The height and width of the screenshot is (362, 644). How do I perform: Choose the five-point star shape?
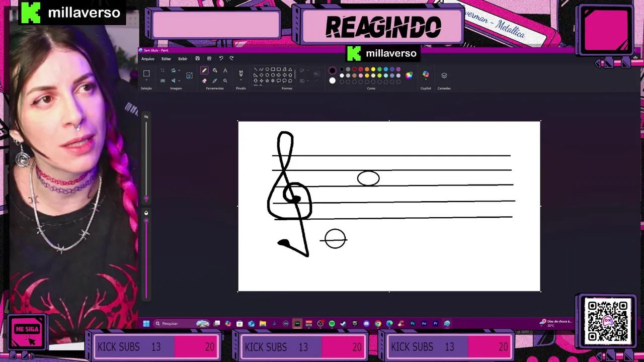coord(267,80)
